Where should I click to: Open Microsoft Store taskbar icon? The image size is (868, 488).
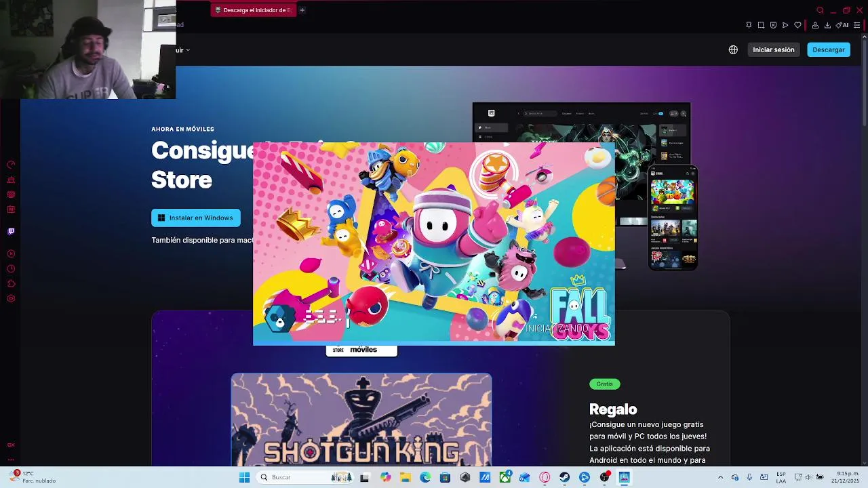(445, 477)
